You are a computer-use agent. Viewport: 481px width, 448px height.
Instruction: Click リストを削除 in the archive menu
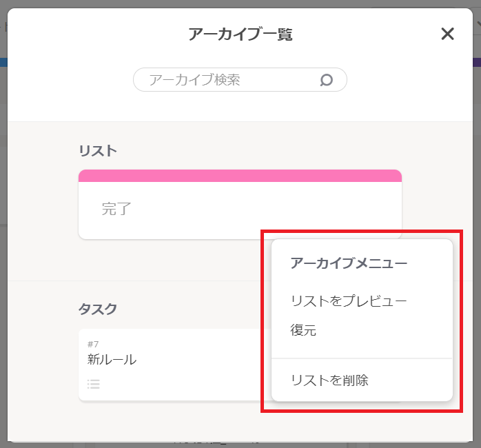click(x=329, y=380)
